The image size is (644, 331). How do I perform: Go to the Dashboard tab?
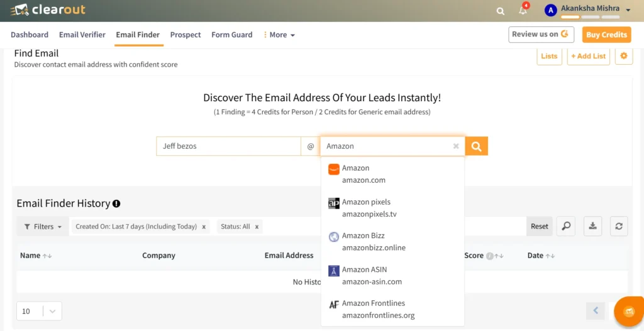(x=30, y=35)
